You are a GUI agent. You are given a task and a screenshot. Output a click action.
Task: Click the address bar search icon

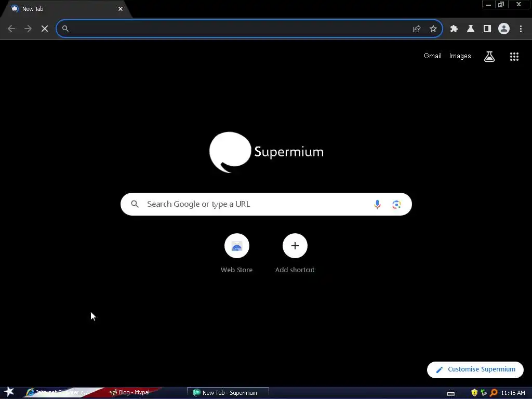pos(65,29)
